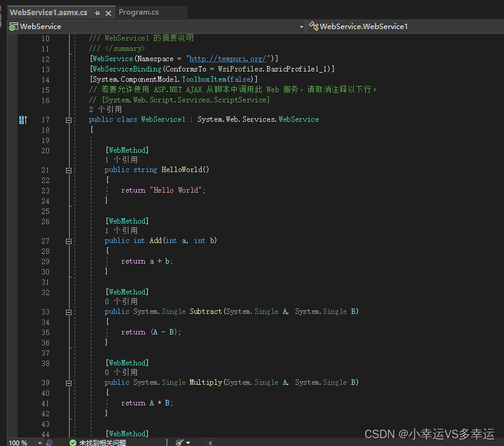Switch to the Program.cs tab

pos(139,12)
